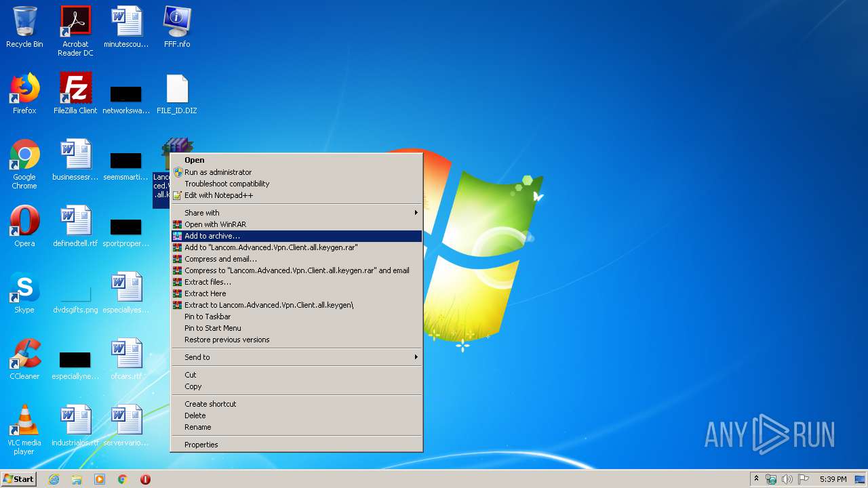Open Chrome from the taskbar
The width and height of the screenshot is (868, 488).
tap(123, 479)
